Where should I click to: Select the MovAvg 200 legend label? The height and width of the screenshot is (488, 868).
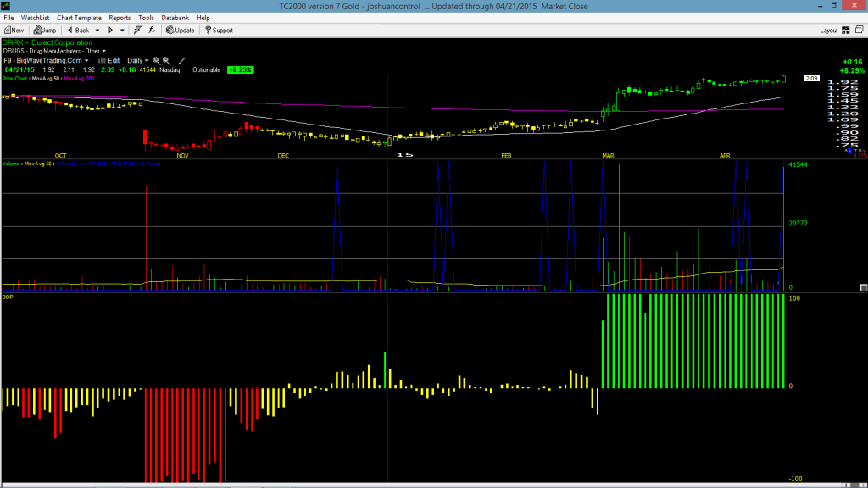tap(79, 79)
